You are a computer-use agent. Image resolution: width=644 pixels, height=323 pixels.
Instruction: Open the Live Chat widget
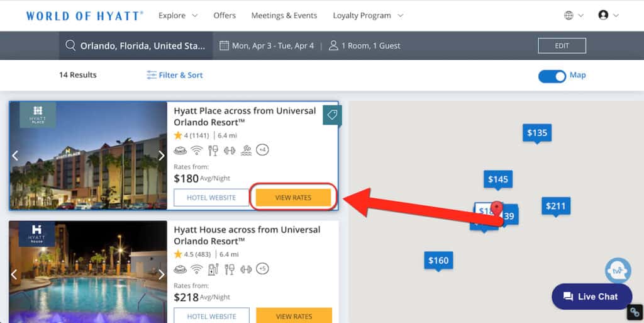pos(590,297)
